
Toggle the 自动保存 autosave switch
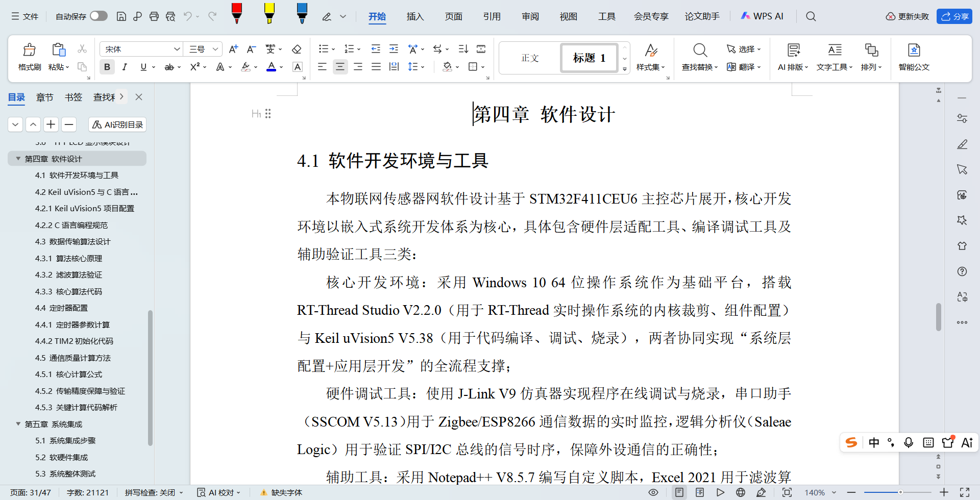click(99, 16)
